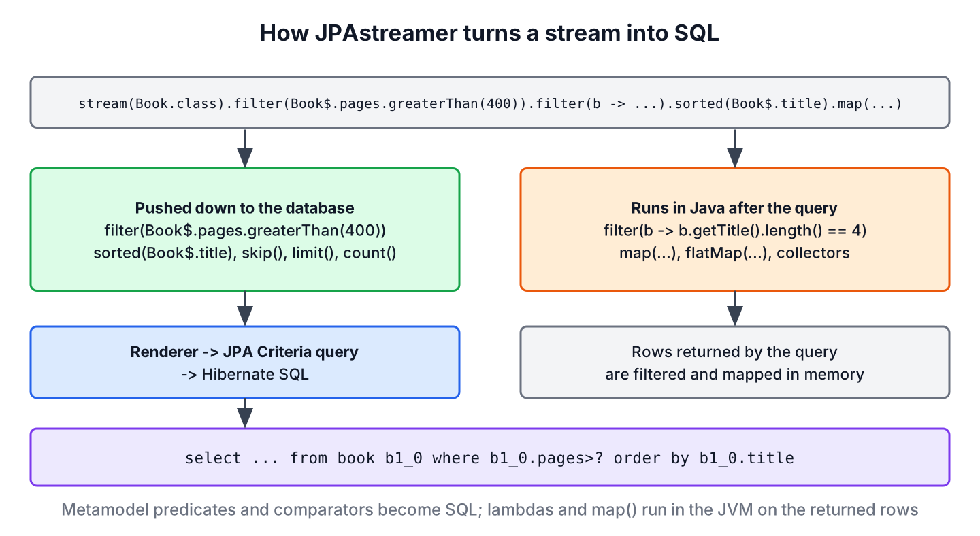This screenshot has width=980, height=536.
Task: Click the 'Pushed down to the database' heading
Action: tap(245, 208)
